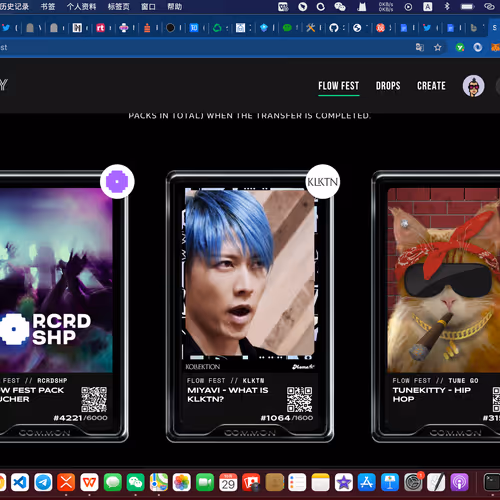This screenshot has width=500, height=500.
Task: Click the Bluetooth icon in the menu bar
Action: click(447, 6)
